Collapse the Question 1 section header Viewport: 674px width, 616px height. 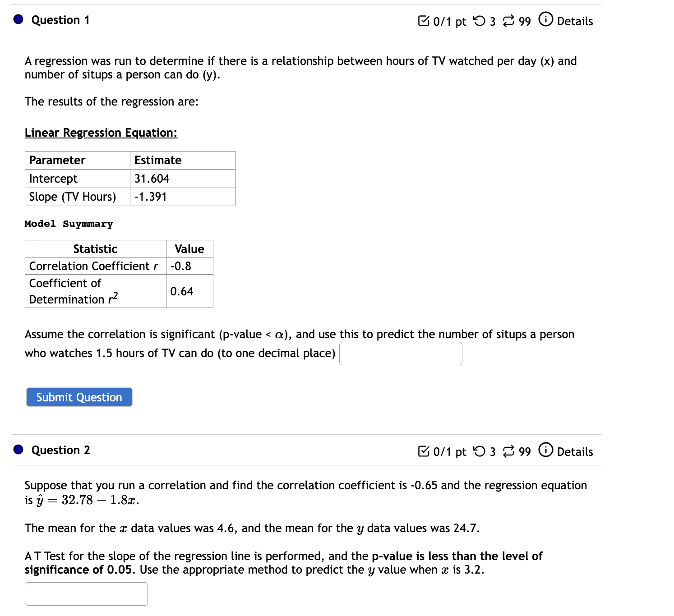60,20
